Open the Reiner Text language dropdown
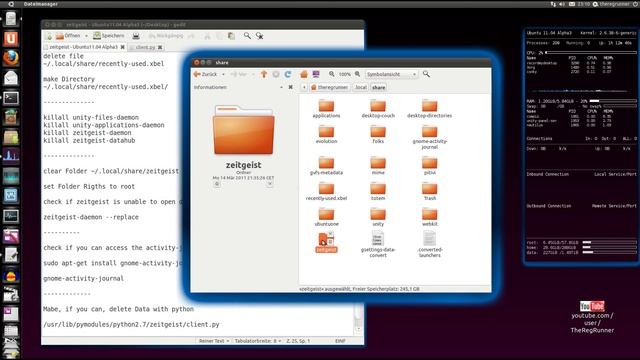 click(x=214, y=340)
